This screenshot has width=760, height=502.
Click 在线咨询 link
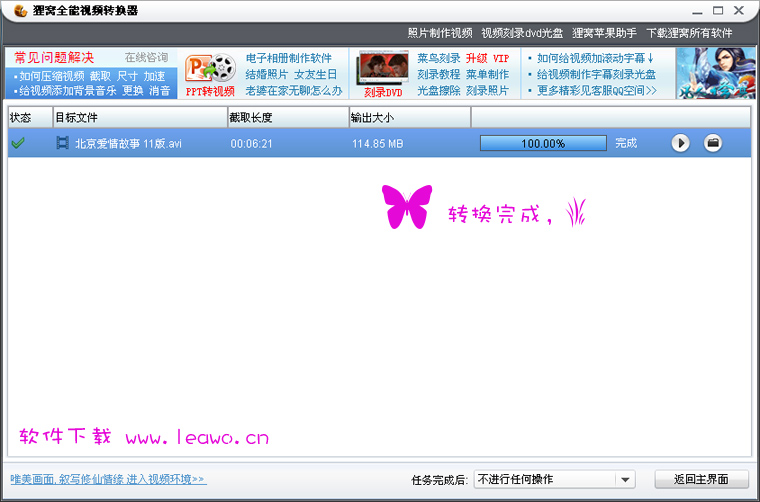click(146, 57)
